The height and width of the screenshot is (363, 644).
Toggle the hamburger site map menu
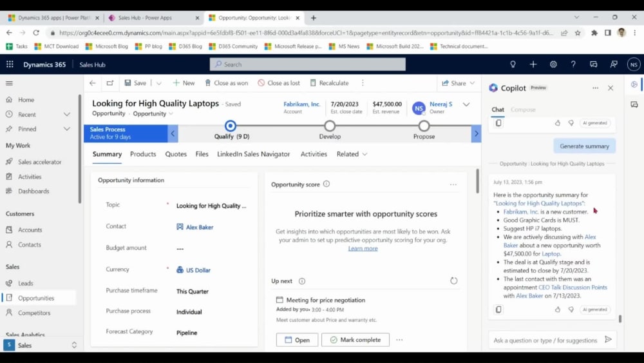click(9, 83)
